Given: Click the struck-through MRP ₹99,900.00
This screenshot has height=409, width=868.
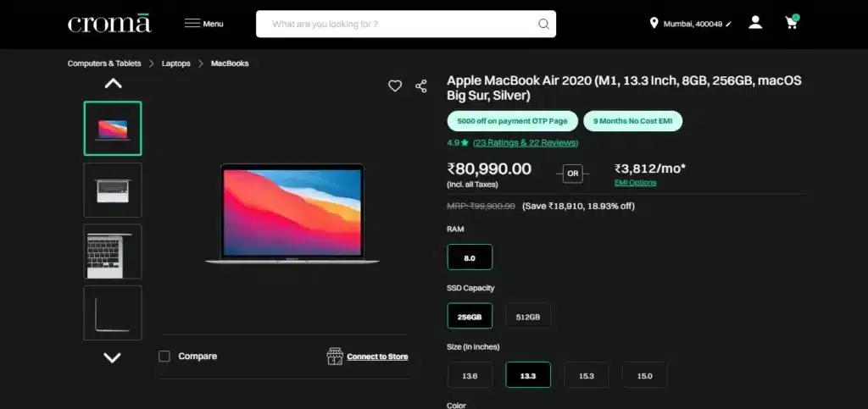Looking at the screenshot, I should 481,206.
